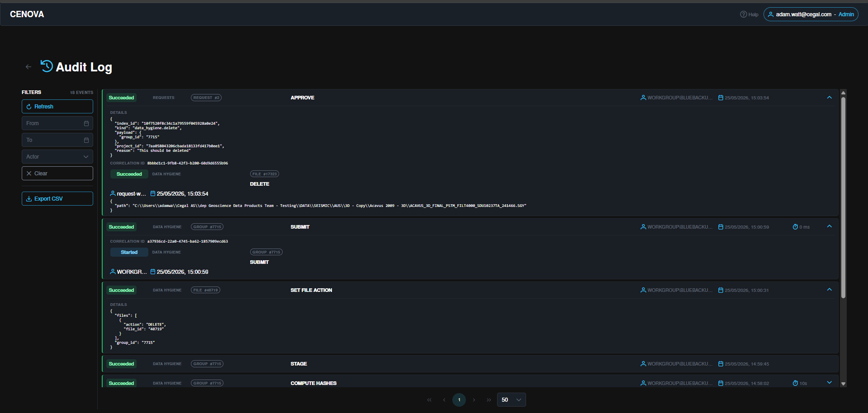This screenshot has height=413, width=868.
Task: Click the DELETE sub-event label
Action: 260,184
